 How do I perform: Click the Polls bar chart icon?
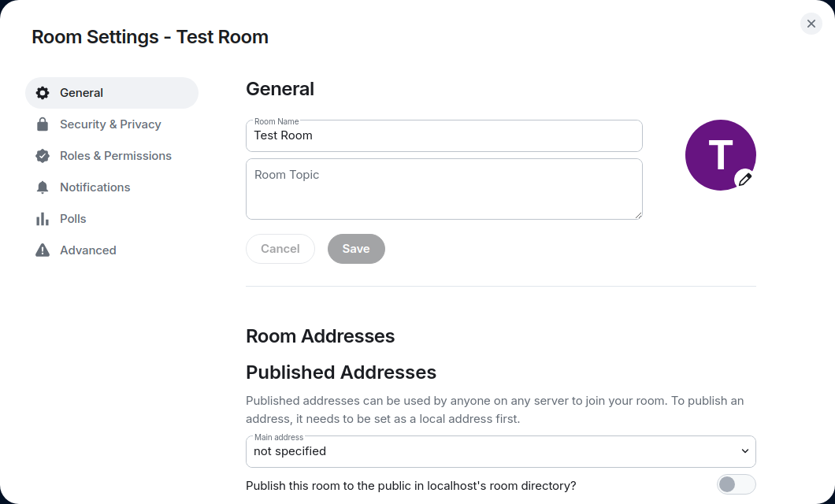[43, 219]
